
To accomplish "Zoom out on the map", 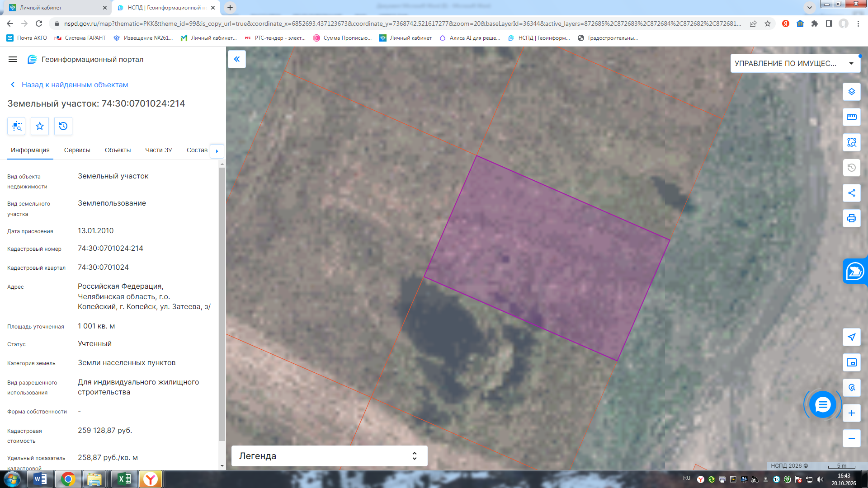I will 852,438.
